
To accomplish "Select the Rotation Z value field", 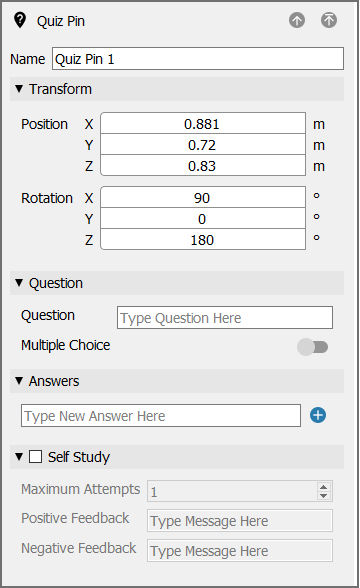I will click(x=203, y=239).
